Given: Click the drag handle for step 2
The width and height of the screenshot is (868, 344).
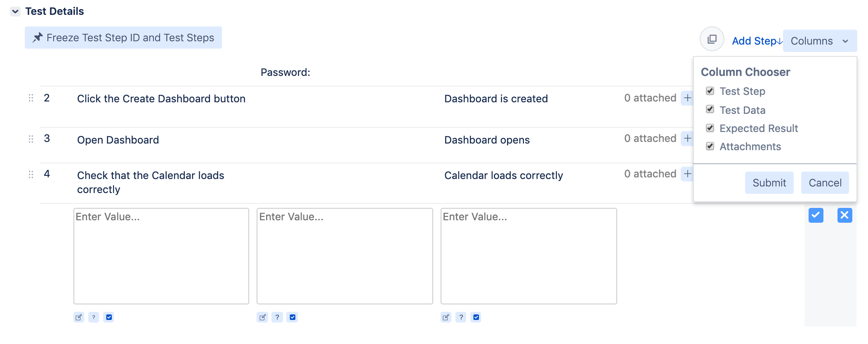Looking at the screenshot, I should pos(31,98).
